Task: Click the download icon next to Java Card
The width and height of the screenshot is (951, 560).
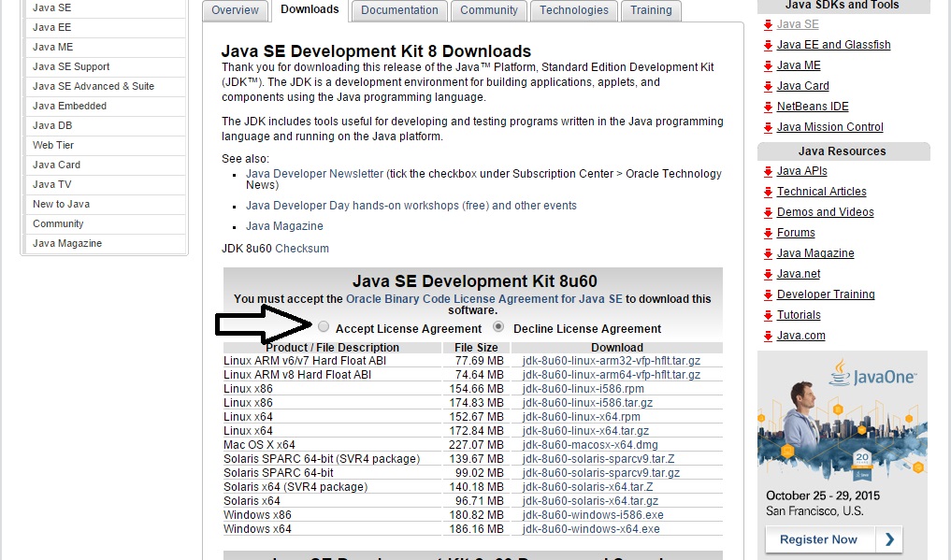Action: [x=767, y=85]
